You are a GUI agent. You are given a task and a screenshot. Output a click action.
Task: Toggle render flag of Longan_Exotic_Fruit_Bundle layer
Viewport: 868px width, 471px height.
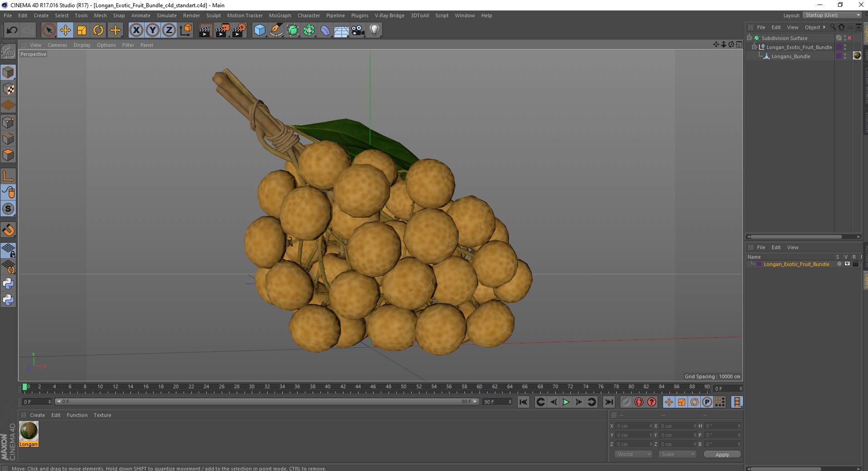pyautogui.click(x=855, y=264)
